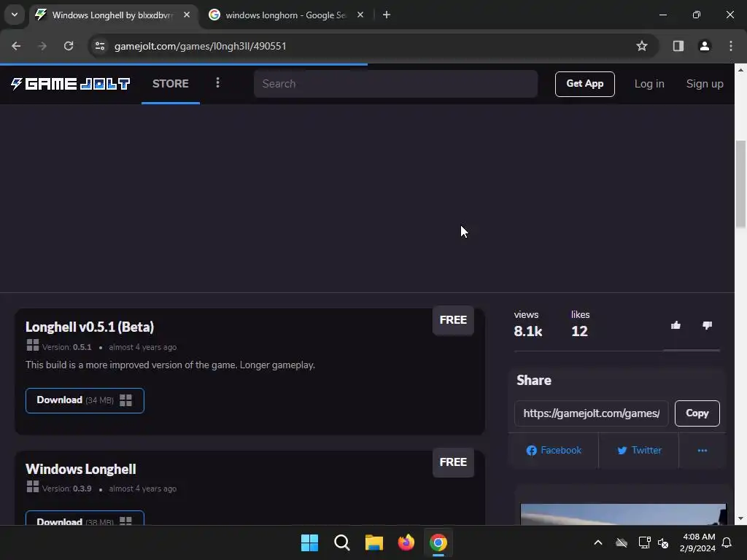This screenshot has height=560, width=747.
Task: Toggle the browser side panel
Action: tap(678, 46)
